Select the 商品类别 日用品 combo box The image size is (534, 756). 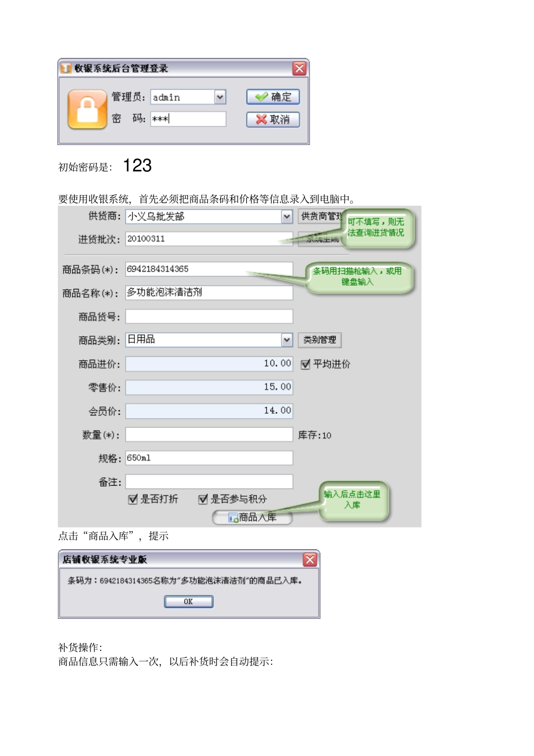(209, 339)
